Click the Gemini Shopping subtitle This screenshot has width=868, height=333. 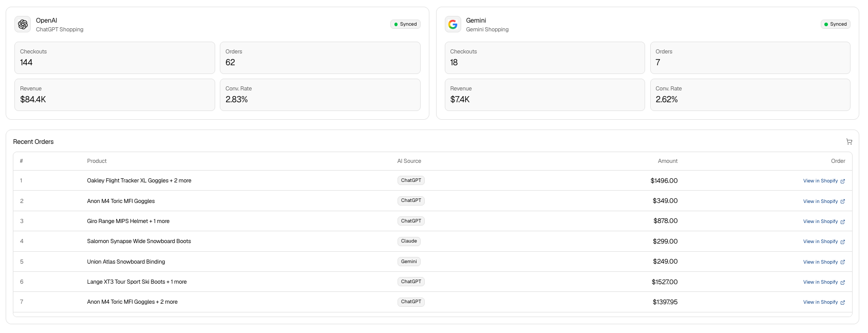487,30
